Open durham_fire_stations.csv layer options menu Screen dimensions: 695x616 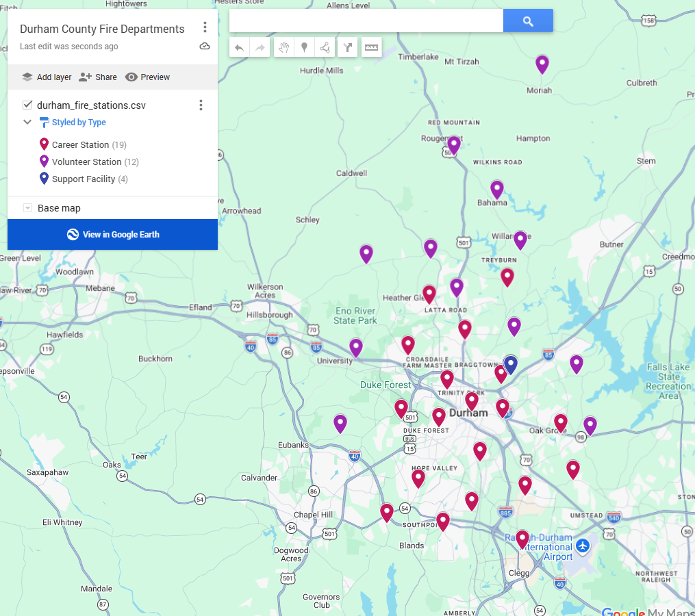[201, 105]
